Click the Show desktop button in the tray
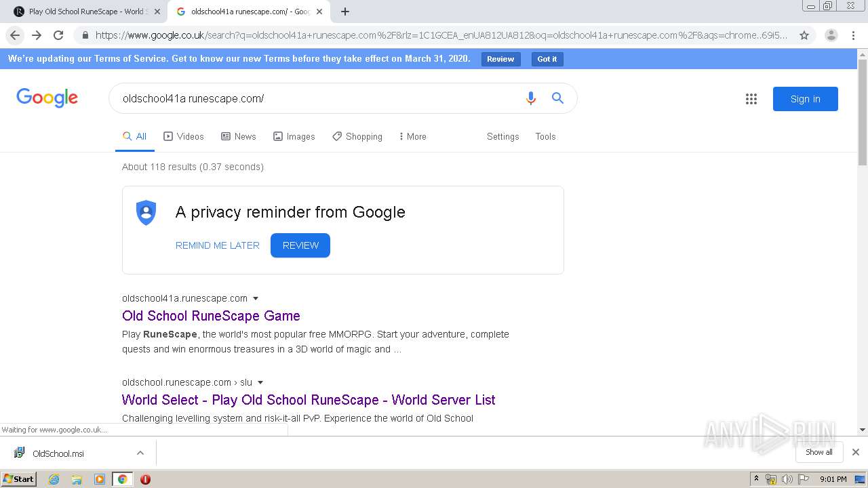868x488 pixels. (860, 479)
